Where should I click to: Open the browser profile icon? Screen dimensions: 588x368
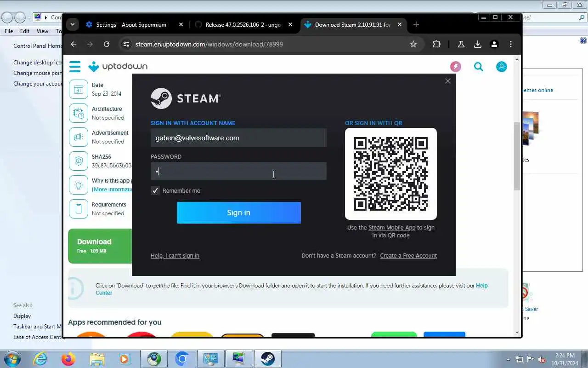pyautogui.click(x=494, y=44)
